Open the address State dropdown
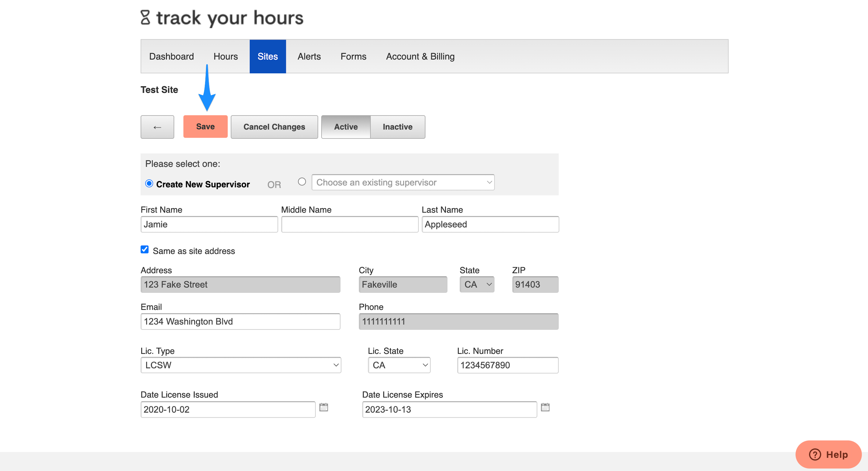868x471 pixels. tap(477, 285)
